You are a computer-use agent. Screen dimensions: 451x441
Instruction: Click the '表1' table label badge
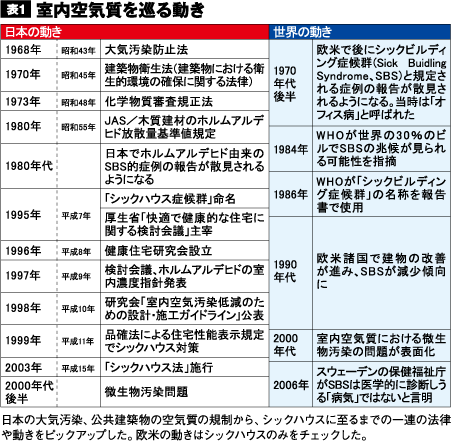pyautogui.click(x=16, y=10)
